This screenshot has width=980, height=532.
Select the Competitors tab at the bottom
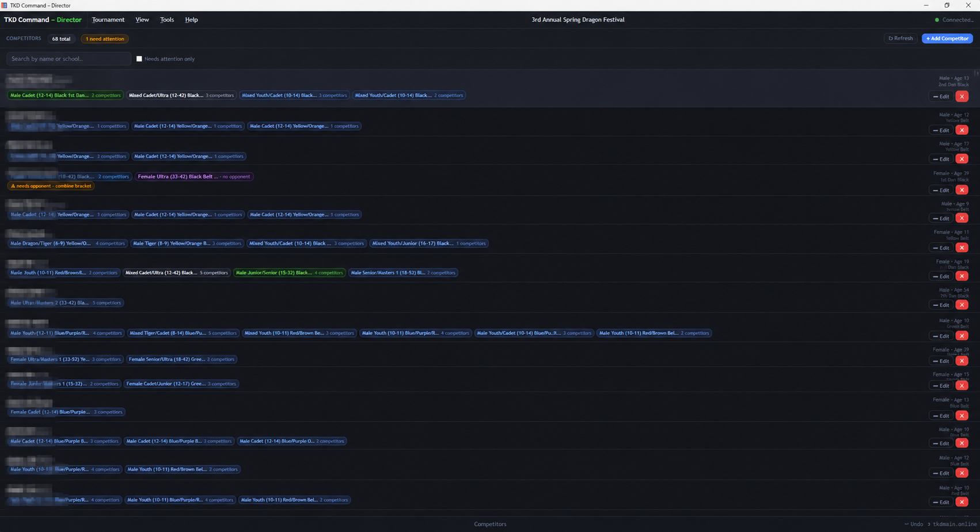tap(490, 524)
